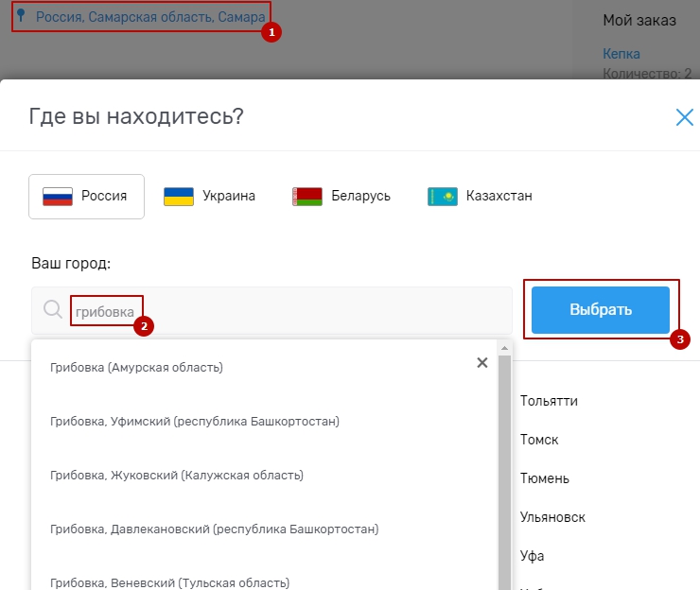Click the Belarus flag icon
The height and width of the screenshot is (590, 700).
(x=307, y=197)
